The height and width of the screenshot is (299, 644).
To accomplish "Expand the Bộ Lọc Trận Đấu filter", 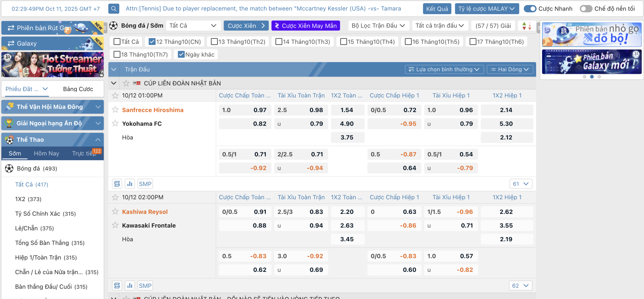I will point(378,26).
